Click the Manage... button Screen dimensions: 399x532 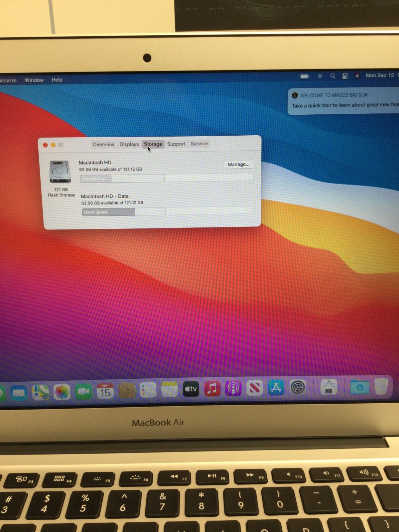pyautogui.click(x=238, y=164)
